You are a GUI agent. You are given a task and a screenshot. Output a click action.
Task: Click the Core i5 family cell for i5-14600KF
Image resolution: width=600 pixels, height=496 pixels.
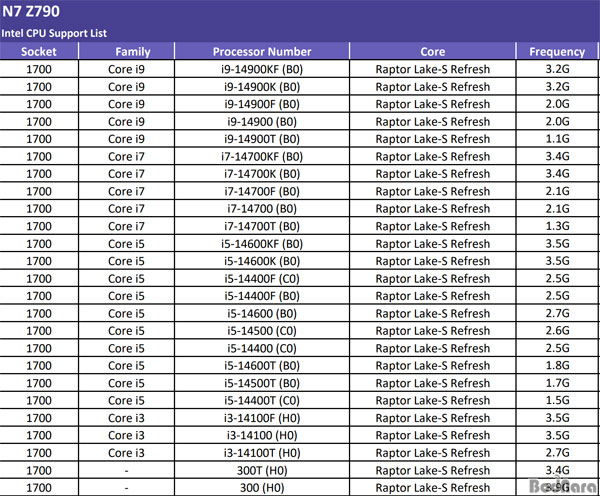[x=126, y=244]
